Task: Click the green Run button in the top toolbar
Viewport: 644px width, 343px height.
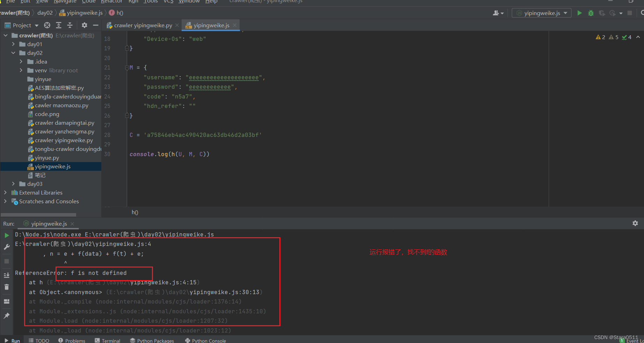Action: 579,13
